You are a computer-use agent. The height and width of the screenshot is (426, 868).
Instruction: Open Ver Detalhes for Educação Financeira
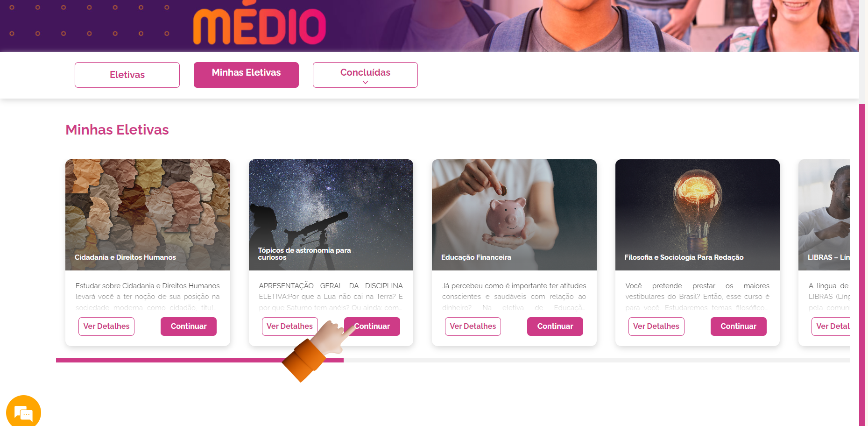(473, 327)
